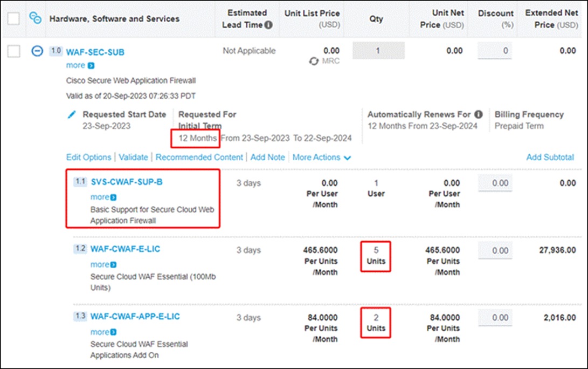Click the arrow icon under SVS-CWAF-SUP-B
588x369 pixels.
(113, 197)
